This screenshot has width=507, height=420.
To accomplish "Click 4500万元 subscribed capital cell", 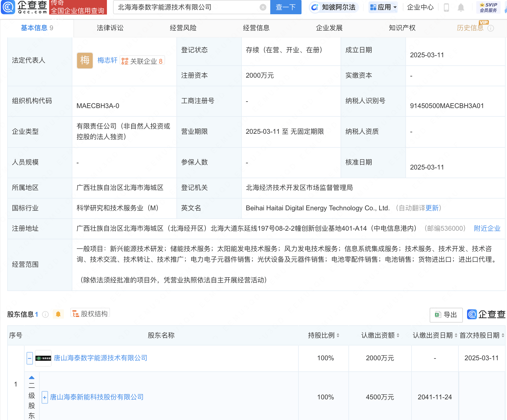I will 380,397.
